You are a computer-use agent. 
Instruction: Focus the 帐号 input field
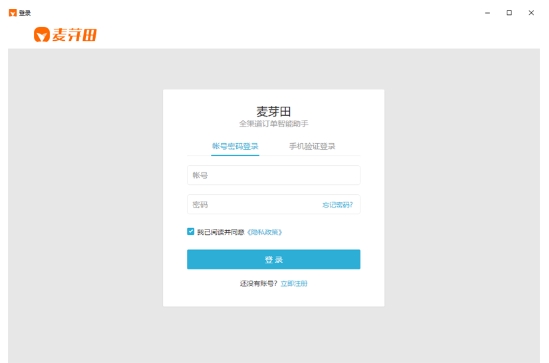tap(273, 175)
